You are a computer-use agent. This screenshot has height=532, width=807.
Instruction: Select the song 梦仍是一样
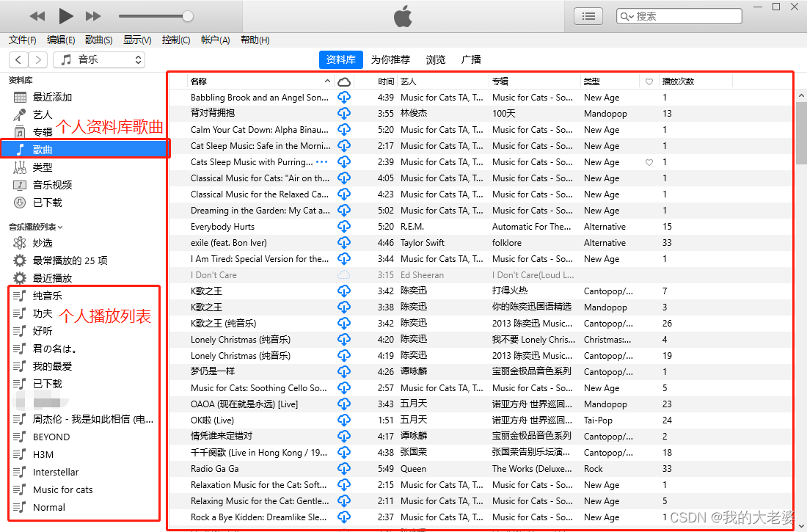pyautogui.click(x=213, y=371)
